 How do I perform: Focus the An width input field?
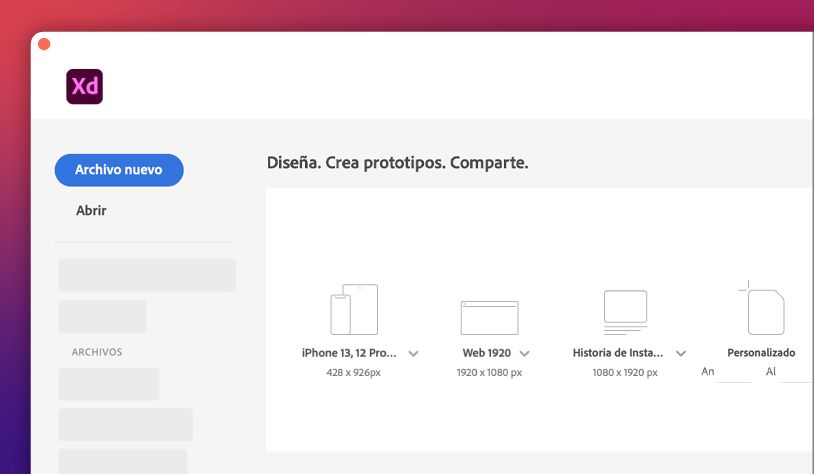tap(734, 372)
